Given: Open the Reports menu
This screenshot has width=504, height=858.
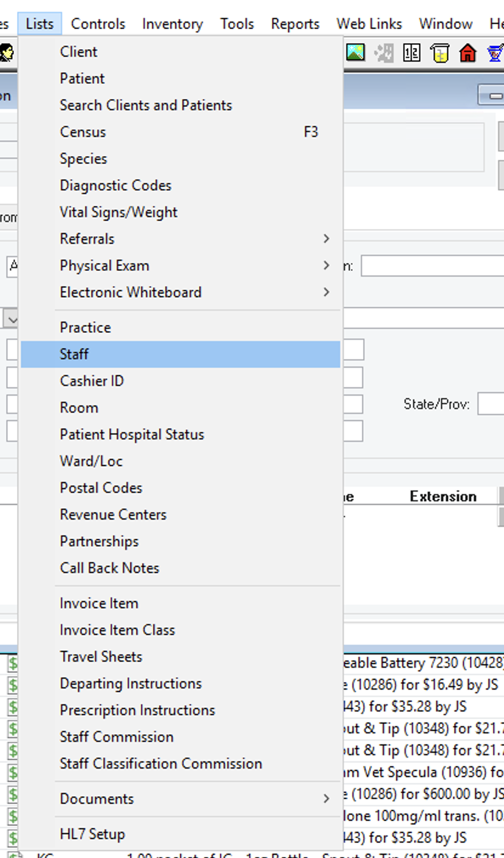Looking at the screenshot, I should click(295, 24).
